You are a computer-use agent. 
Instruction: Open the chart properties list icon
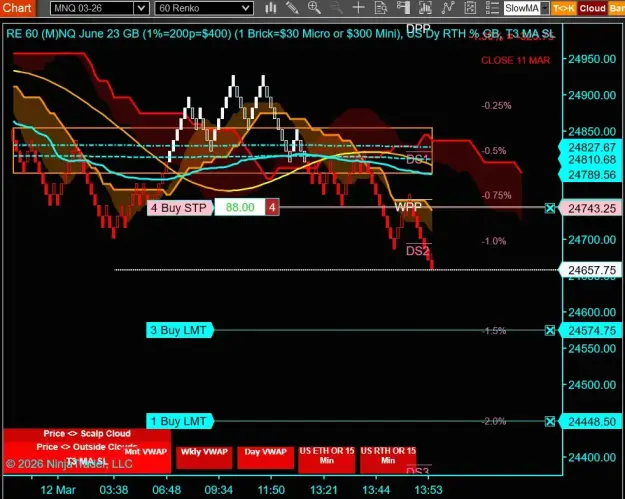tap(492, 8)
